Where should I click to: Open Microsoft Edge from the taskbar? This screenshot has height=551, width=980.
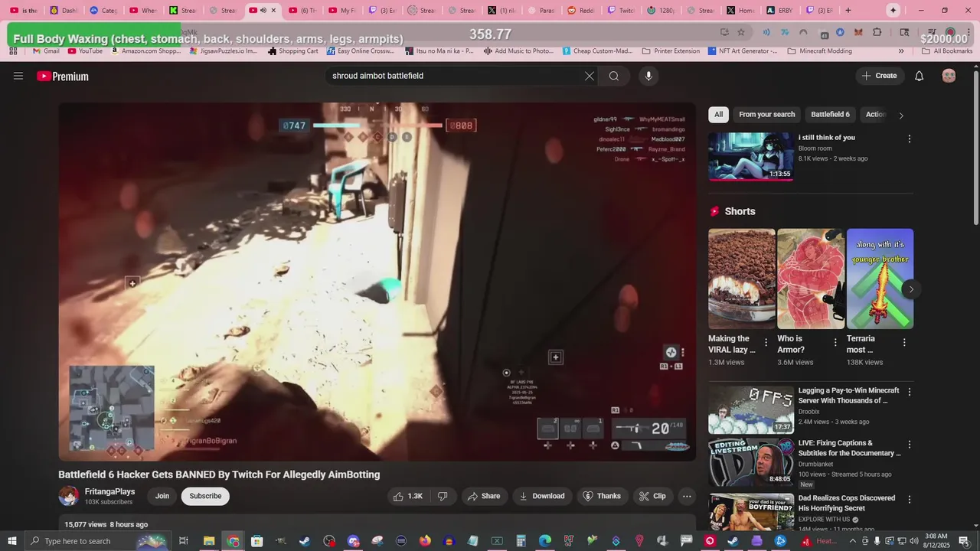544,541
